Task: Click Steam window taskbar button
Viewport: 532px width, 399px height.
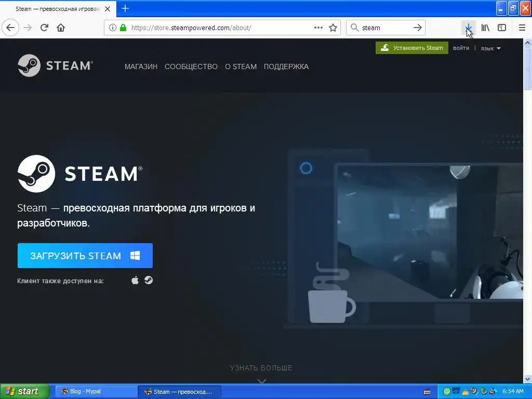Action: [x=180, y=392]
